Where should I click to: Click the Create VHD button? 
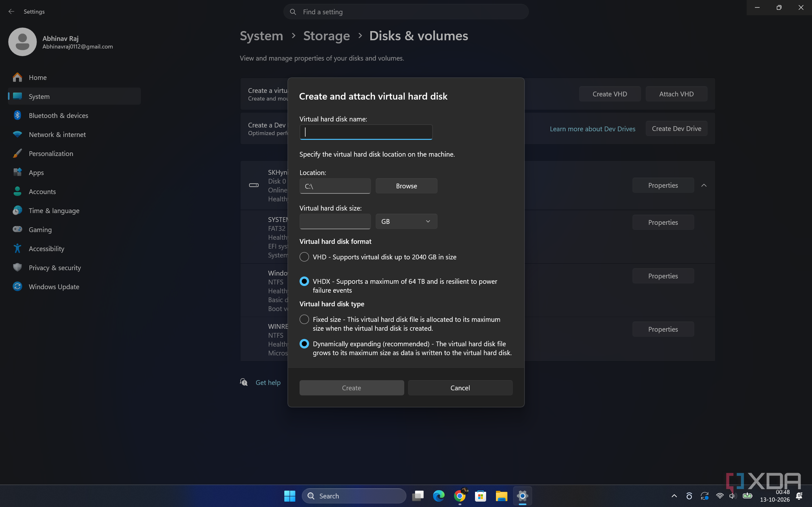coord(610,94)
